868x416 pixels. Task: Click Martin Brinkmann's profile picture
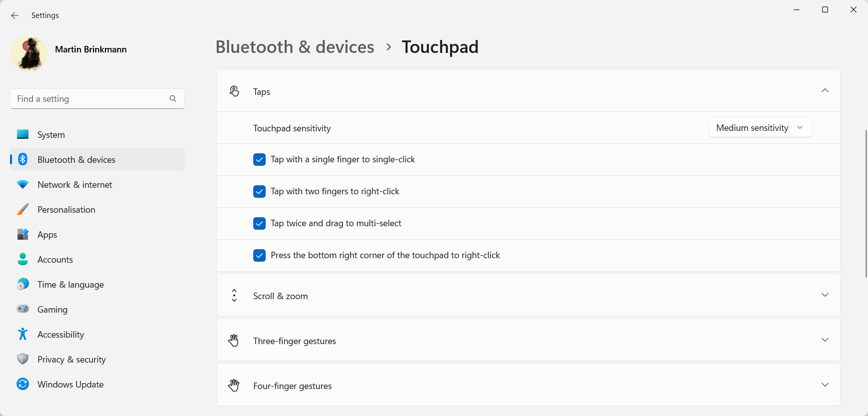pos(29,53)
